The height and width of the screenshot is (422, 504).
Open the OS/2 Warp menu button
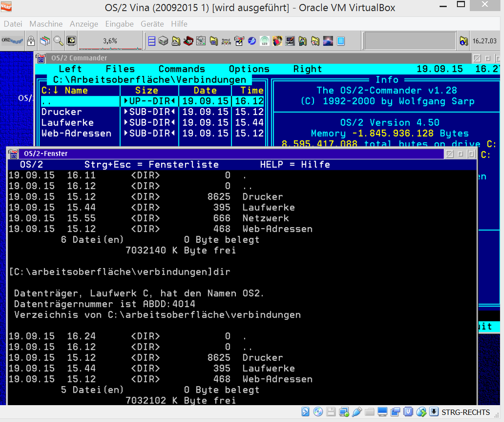point(12,41)
